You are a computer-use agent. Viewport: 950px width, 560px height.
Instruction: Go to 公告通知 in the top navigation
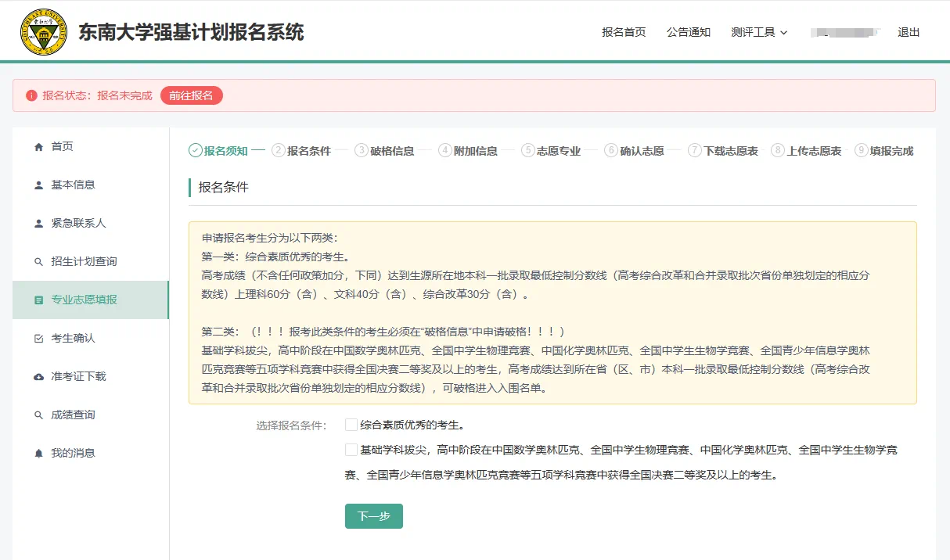click(x=688, y=33)
